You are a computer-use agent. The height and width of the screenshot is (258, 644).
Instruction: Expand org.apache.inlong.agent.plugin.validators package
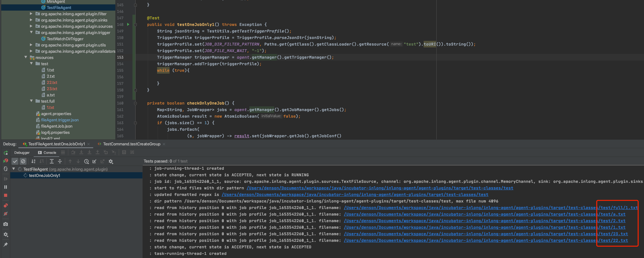31,51
